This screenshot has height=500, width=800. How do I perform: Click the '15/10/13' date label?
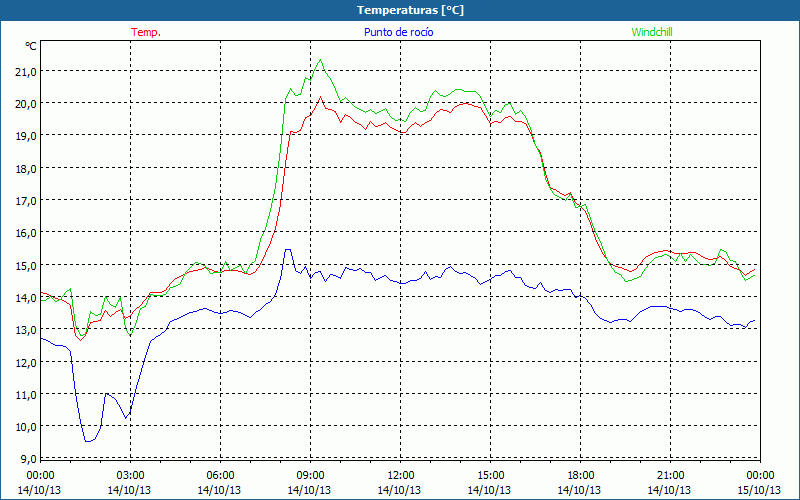(x=759, y=490)
